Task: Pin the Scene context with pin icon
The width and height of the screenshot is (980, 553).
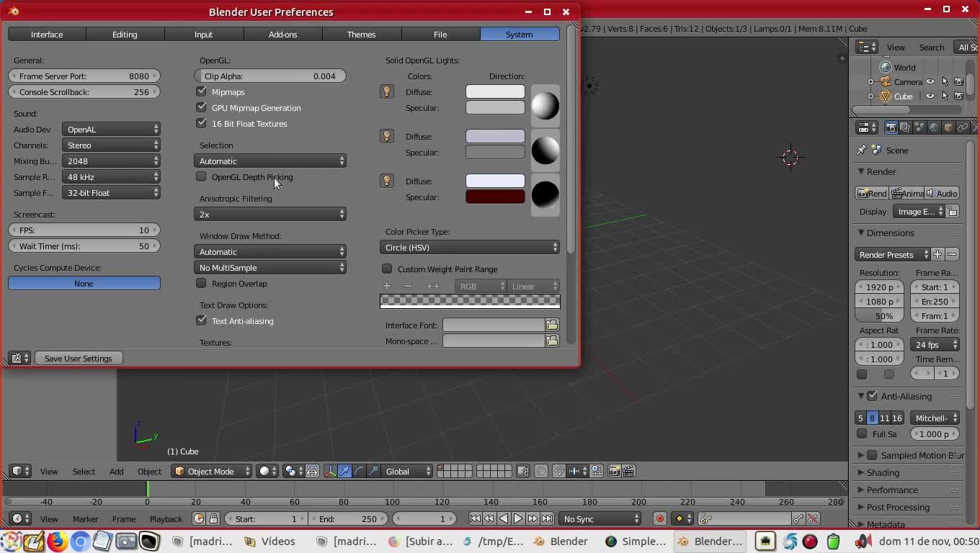Action: coord(861,150)
